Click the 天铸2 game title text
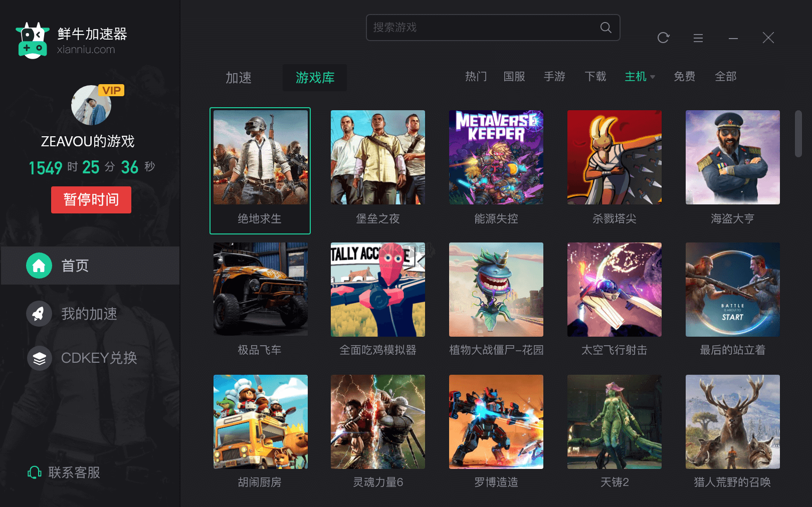This screenshot has width=812, height=507. coord(615,482)
